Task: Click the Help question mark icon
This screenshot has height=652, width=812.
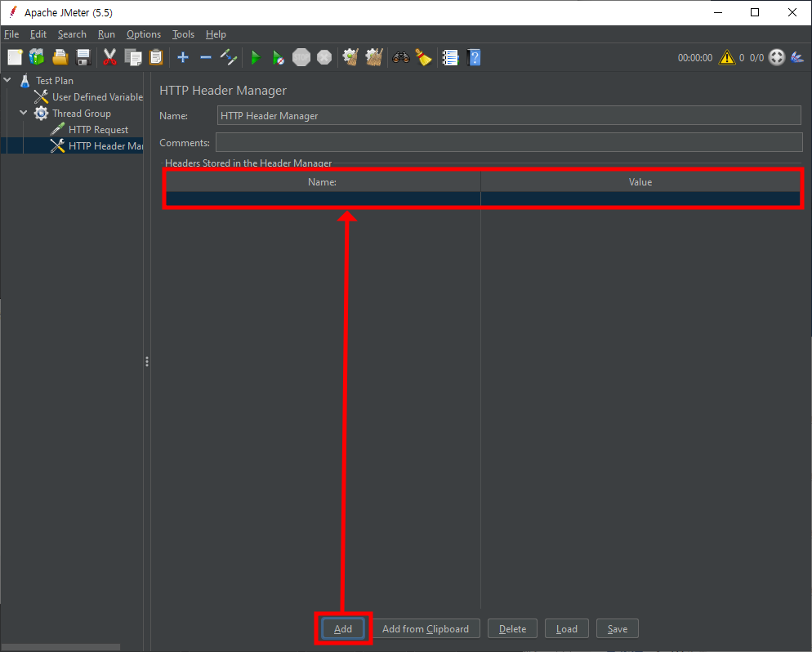Action: (x=474, y=57)
